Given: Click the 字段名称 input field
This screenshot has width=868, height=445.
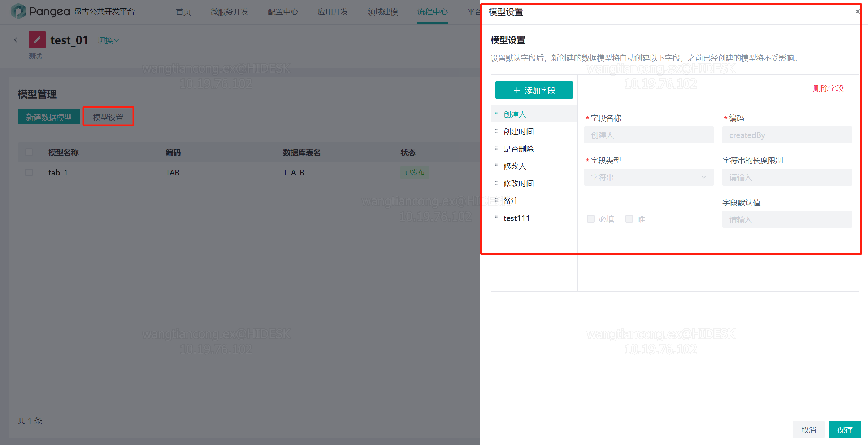Looking at the screenshot, I should tap(649, 135).
